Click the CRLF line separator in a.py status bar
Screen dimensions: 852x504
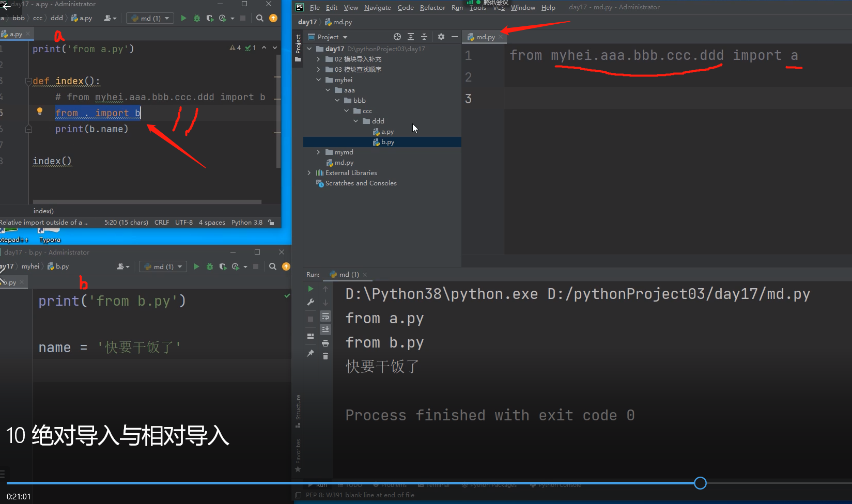click(x=162, y=223)
